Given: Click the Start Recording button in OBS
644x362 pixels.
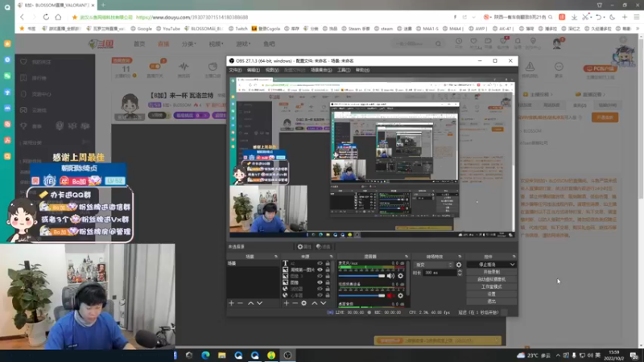Looking at the screenshot, I should click(491, 272).
